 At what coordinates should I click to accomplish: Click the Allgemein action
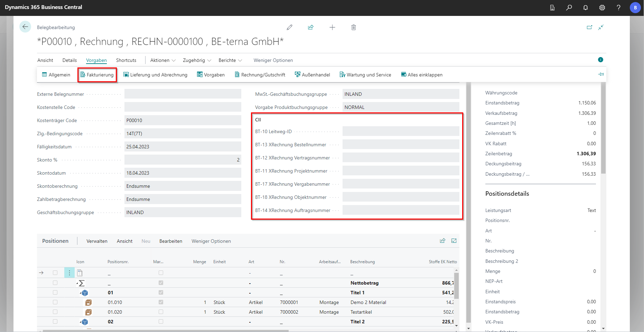click(x=56, y=75)
